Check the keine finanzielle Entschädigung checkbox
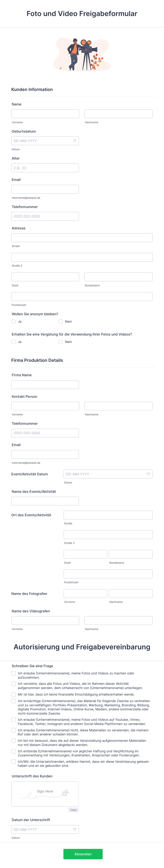 point(13,694)
